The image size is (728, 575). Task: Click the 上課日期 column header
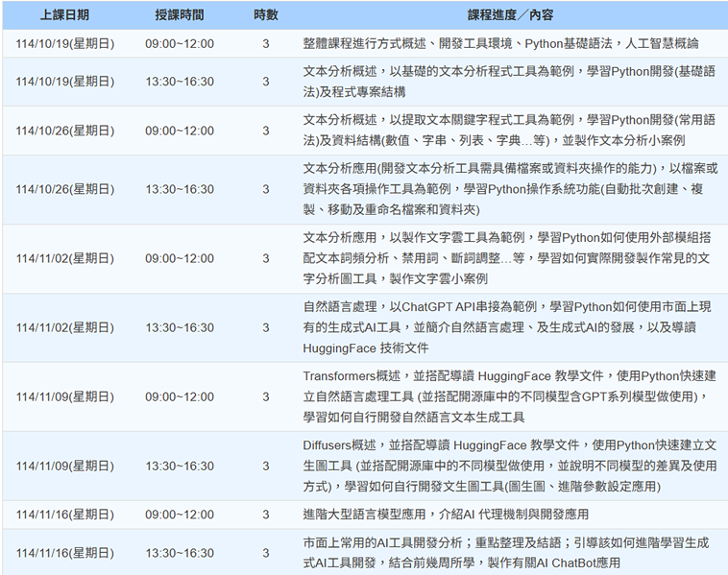[64, 16]
